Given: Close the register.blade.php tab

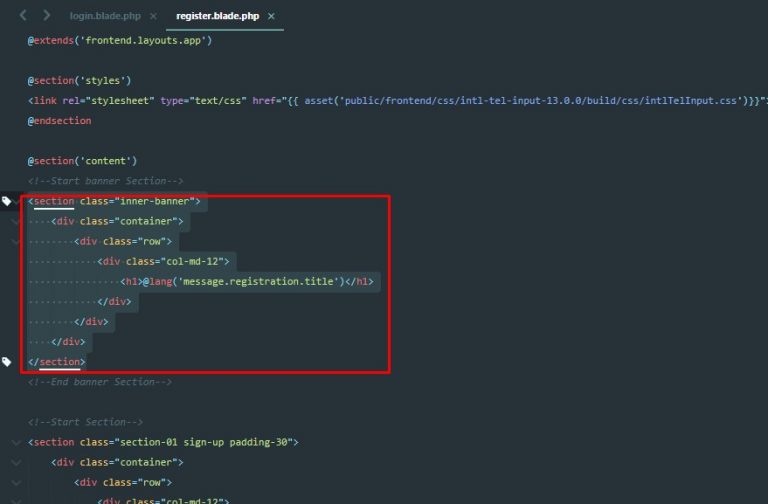Looking at the screenshot, I should [x=271, y=17].
